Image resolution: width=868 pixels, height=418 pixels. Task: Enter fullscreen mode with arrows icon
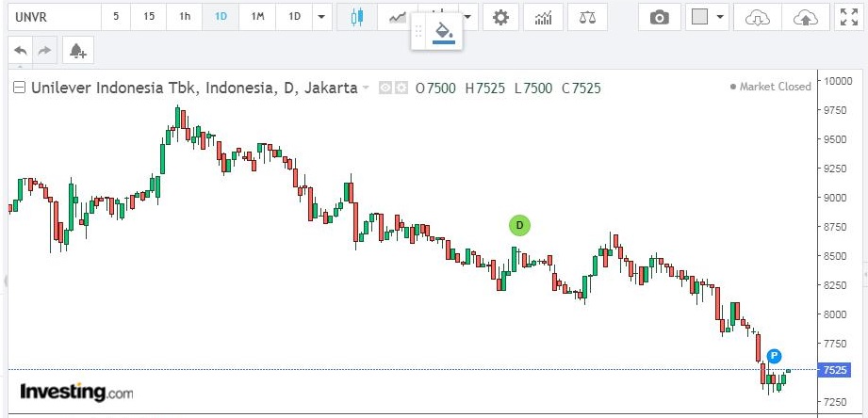point(848,17)
